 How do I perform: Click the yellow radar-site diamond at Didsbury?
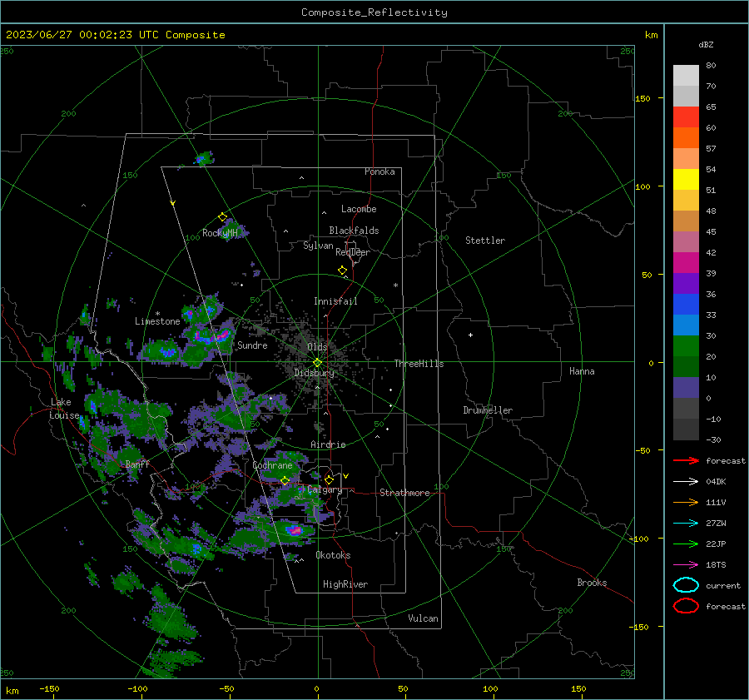(318, 363)
